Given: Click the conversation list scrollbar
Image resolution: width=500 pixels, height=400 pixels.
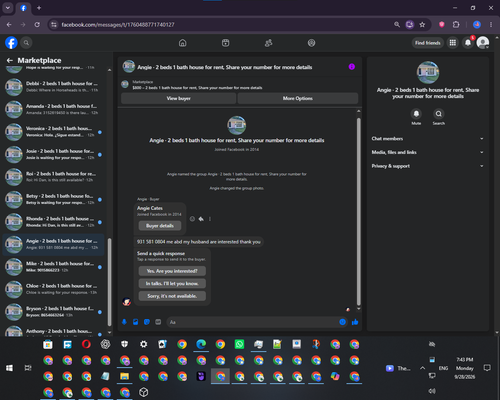Looking at the screenshot, I should click(109, 282).
